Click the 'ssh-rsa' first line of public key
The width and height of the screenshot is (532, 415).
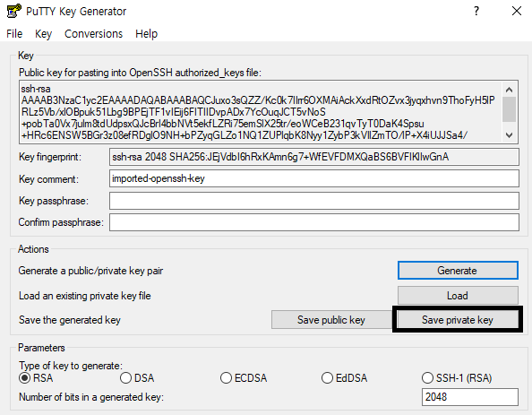click(36, 89)
